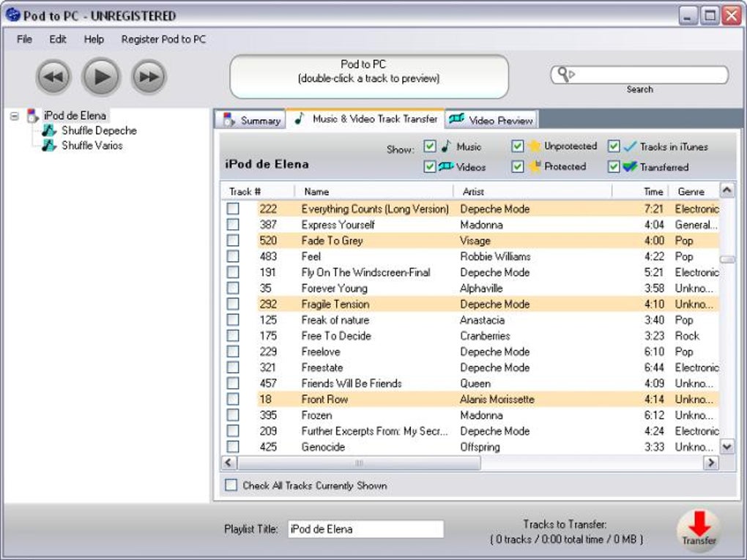The width and height of the screenshot is (747, 560).
Task: Click the green-blue checkmark icon for Transferred
Action: point(630,167)
